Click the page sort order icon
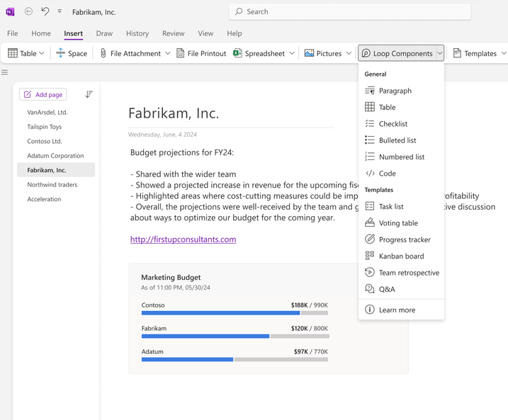The image size is (508, 420). [89, 94]
